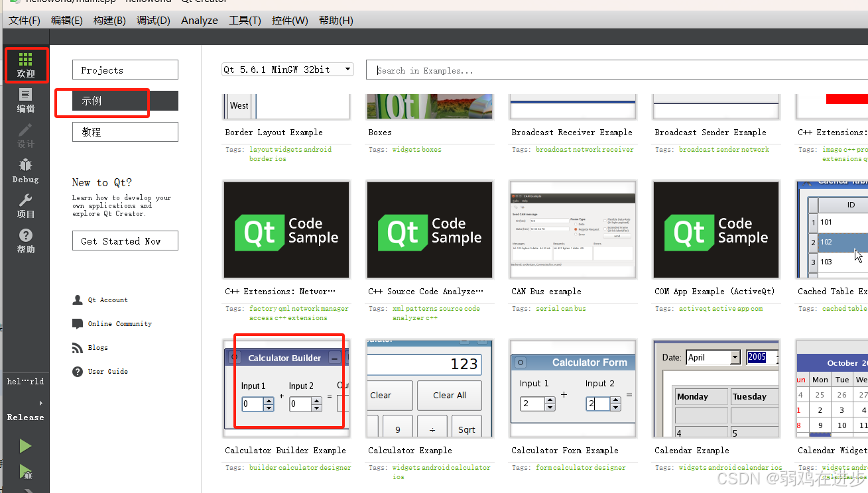Open the Welcome (欢迎) mode
Viewport: 868px width, 493px height.
click(25, 65)
